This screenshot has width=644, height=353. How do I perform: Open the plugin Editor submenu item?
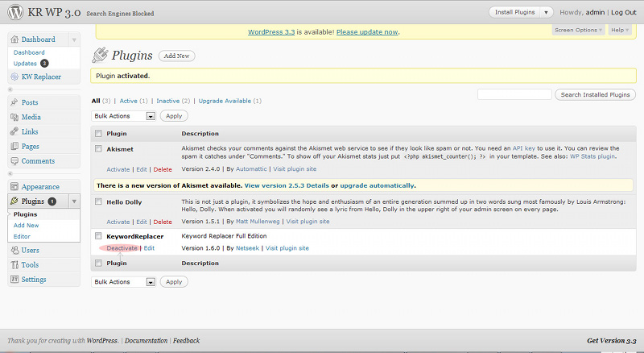point(22,237)
